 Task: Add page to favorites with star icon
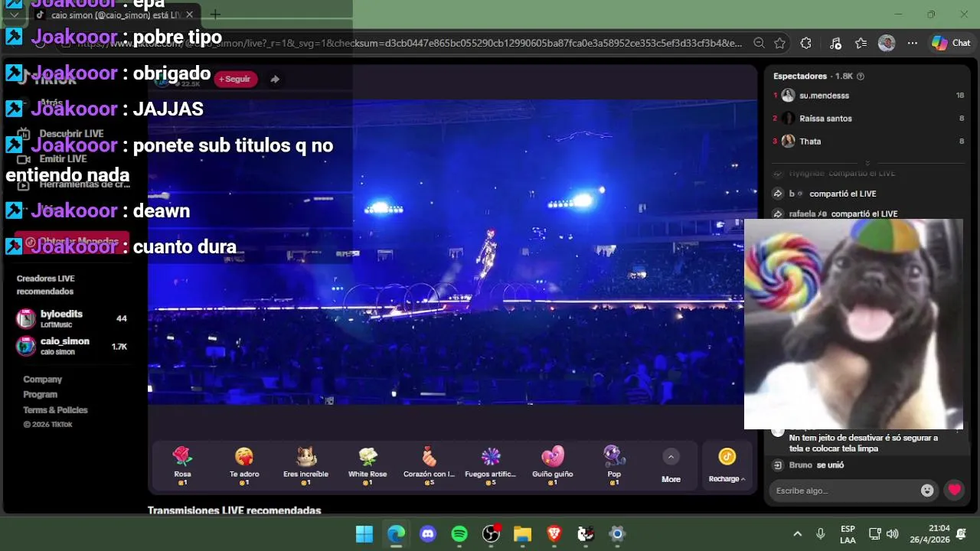pyautogui.click(x=779, y=44)
